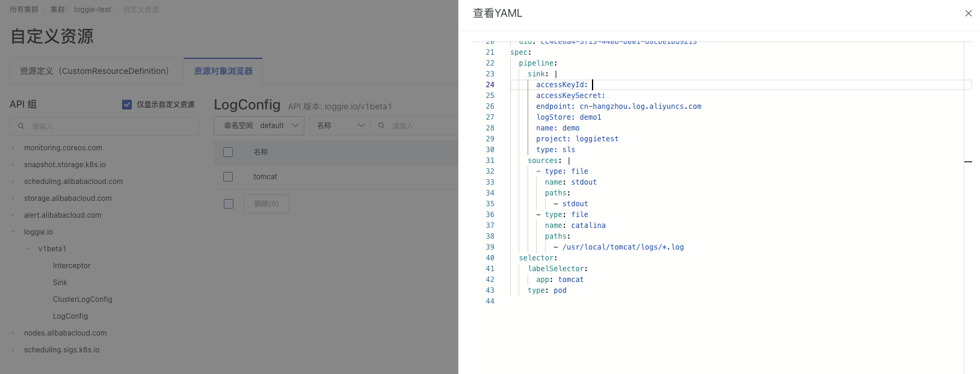The width and height of the screenshot is (980, 374).
Task: Click YAML editor scrollbar marker
Action: (x=968, y=162)
